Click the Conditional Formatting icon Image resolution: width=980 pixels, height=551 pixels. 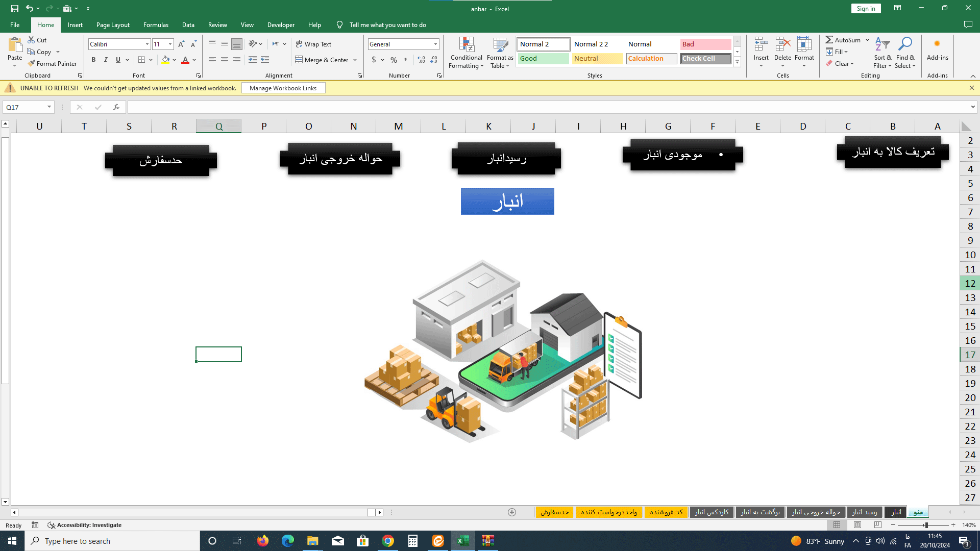pos(466,45)
